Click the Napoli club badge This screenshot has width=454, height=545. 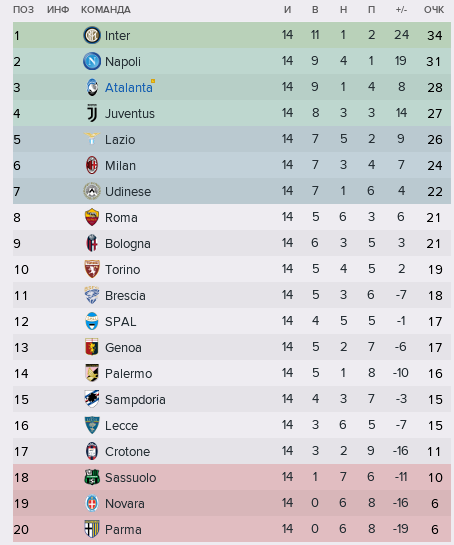click(92, 61)
